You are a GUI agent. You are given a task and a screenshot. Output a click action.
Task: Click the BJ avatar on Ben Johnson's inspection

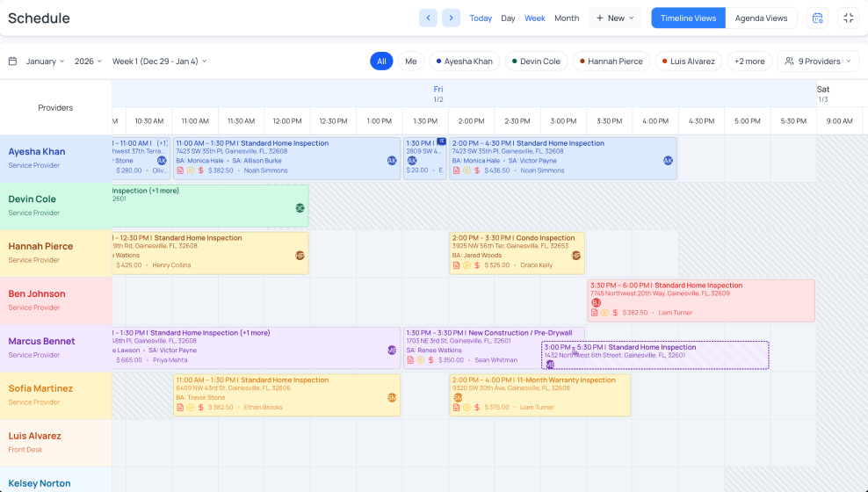click(597, 303)
